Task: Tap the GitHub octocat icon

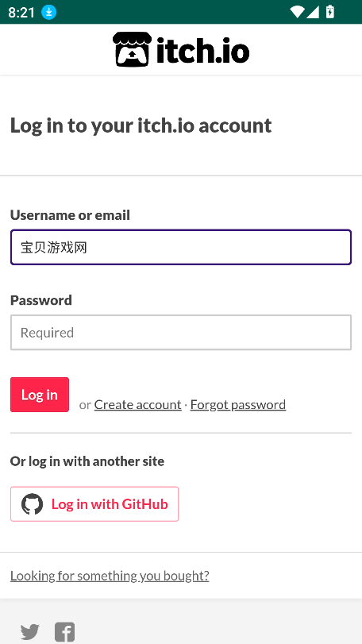Action: (32, 504)
